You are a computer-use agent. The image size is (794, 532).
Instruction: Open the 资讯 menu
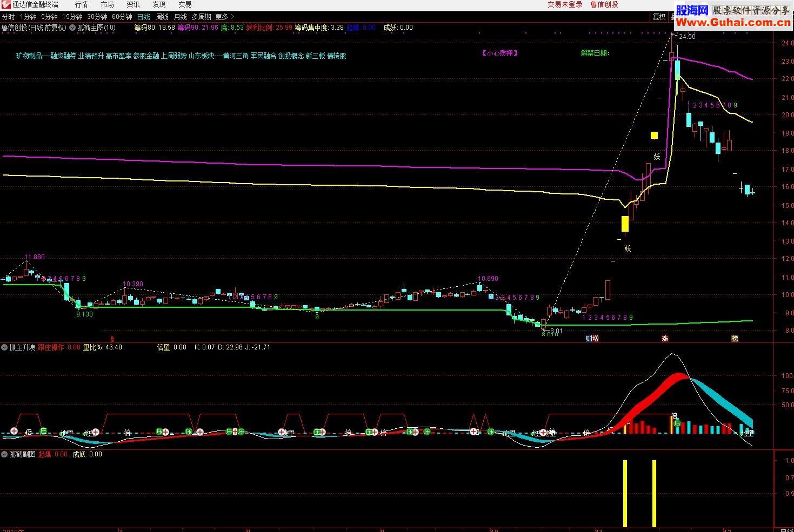tap(133, 4)
